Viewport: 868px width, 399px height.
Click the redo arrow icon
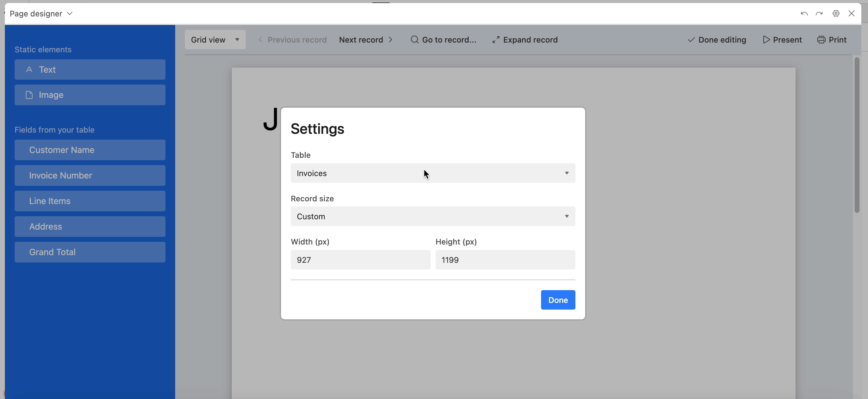point(819,13)
